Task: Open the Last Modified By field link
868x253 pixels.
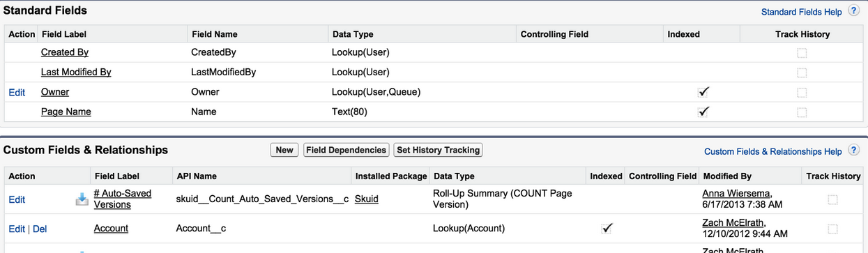Action: pyautogui.click(x=76, y=72)
